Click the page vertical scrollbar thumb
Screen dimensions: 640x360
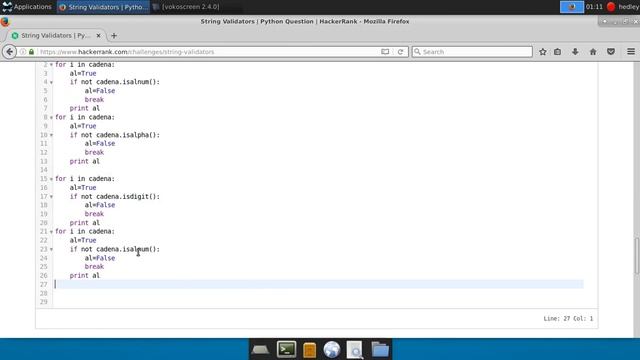(x=636, y=256)
